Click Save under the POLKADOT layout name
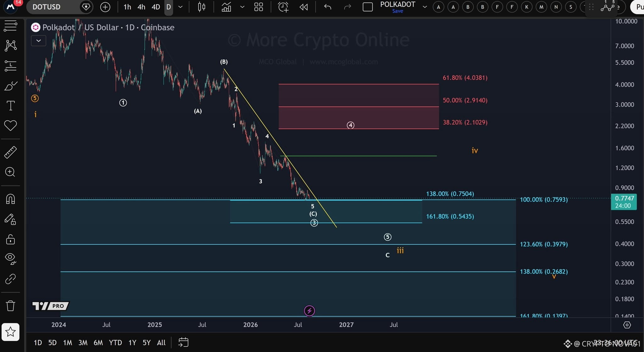This screenshot has height=352, width=644. [398, 11]
